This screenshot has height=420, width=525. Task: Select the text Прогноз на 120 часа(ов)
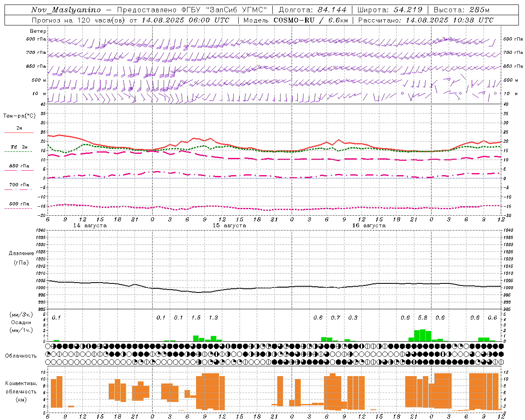pos(79,20)
